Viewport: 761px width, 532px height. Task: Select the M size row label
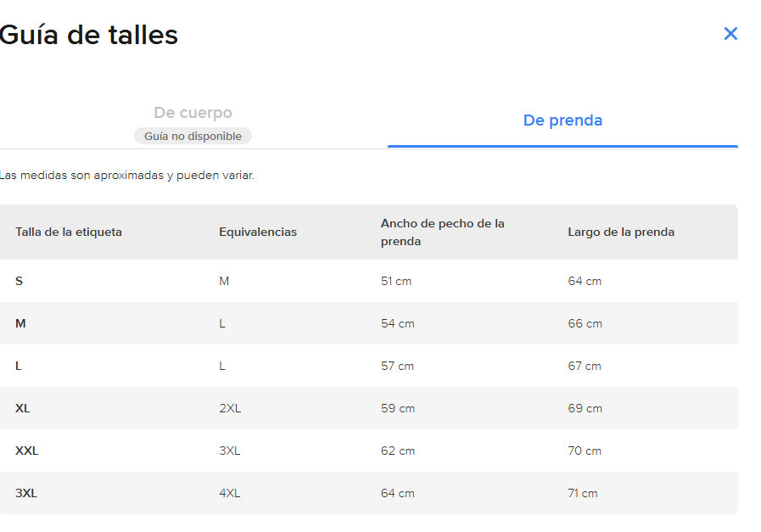coord(20,323)
